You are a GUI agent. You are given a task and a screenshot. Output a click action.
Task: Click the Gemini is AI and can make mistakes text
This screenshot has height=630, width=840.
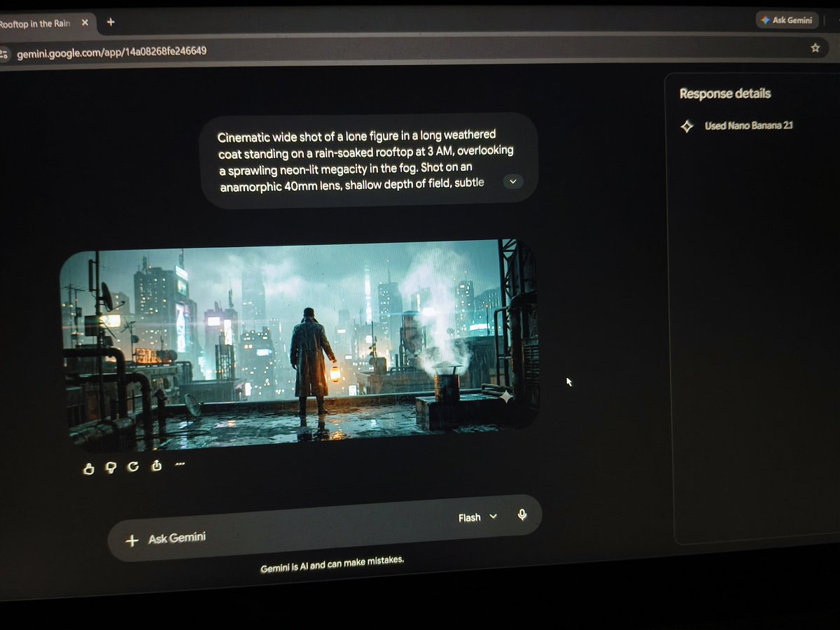(332, 564)
